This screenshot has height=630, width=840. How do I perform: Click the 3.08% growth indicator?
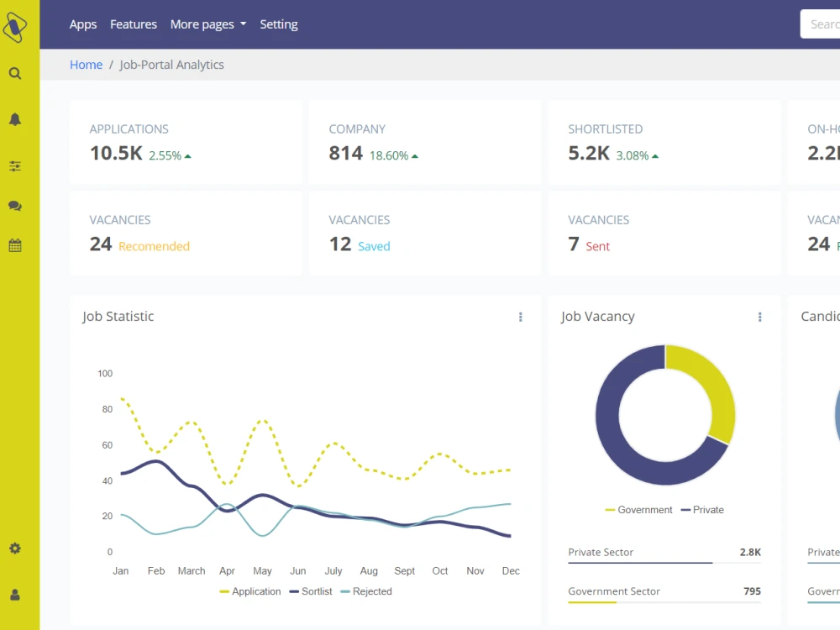coord(637,156)
